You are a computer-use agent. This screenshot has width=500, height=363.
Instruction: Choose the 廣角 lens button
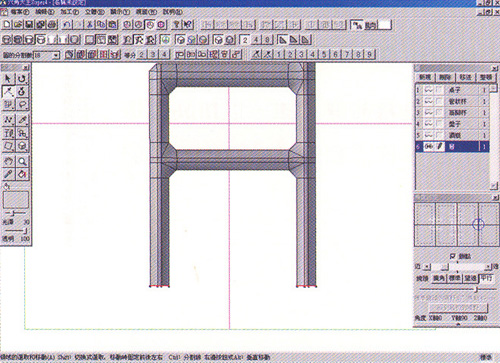click(x=439, y=278)
